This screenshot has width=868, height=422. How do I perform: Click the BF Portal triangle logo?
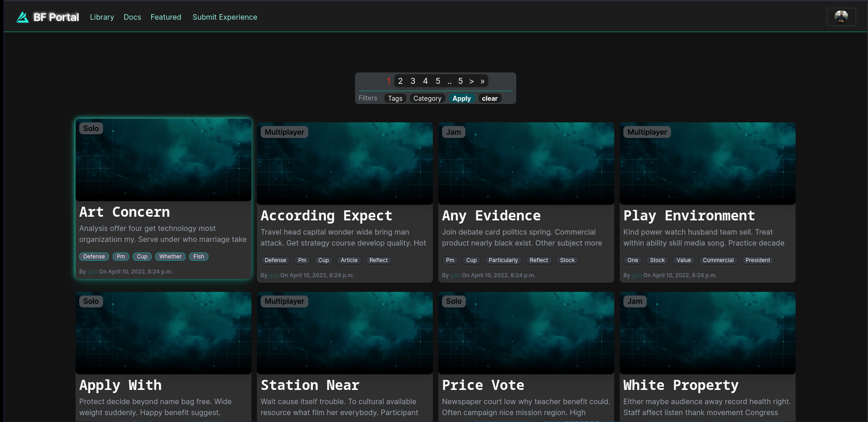[22, 17]
